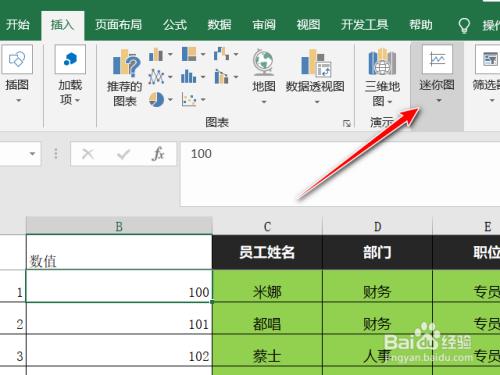
Task: Open the 公式 tab
Action: click(175, 25)
